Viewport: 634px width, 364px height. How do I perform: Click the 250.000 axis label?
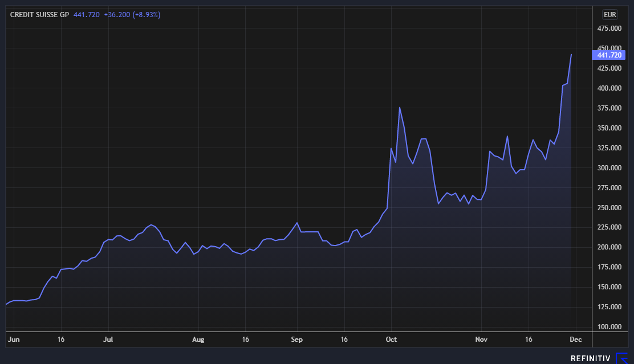point(609,208)
